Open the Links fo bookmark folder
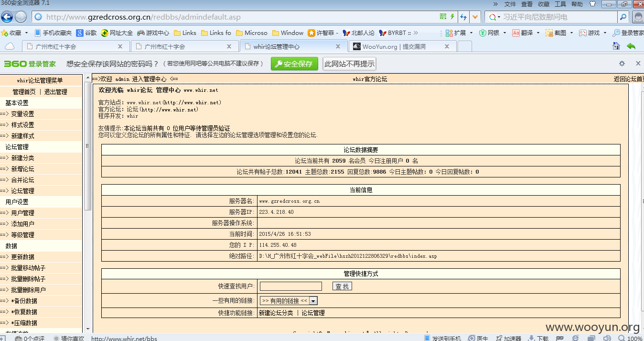 point(216,33)
